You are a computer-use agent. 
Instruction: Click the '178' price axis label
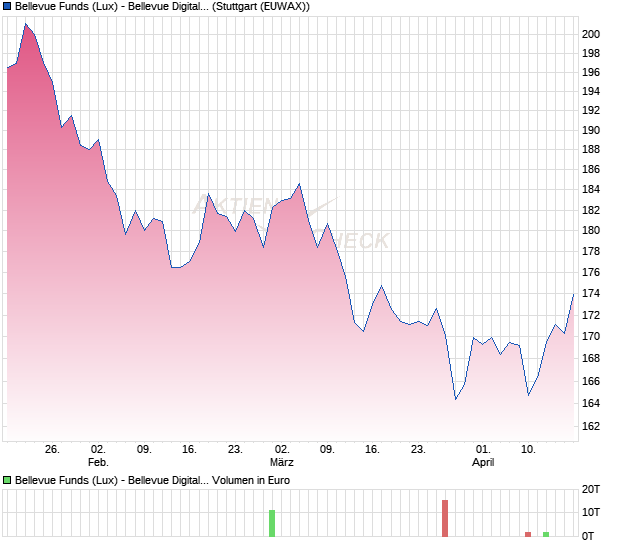click(591, 251)
